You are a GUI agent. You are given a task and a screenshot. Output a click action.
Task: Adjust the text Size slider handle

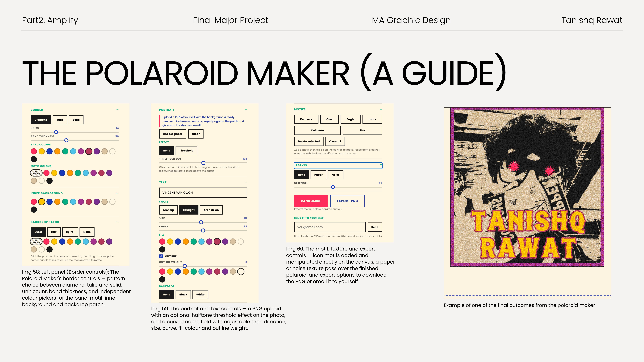pos(201,222)
